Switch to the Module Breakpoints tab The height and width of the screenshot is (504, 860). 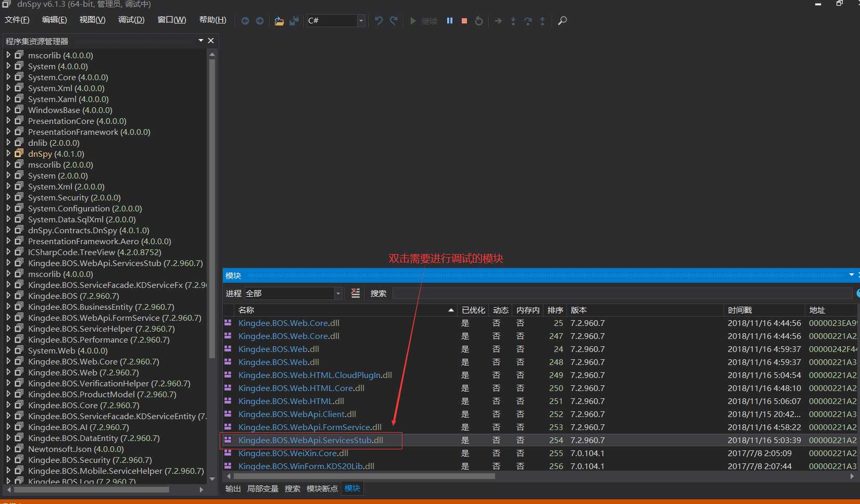point(322,488)
